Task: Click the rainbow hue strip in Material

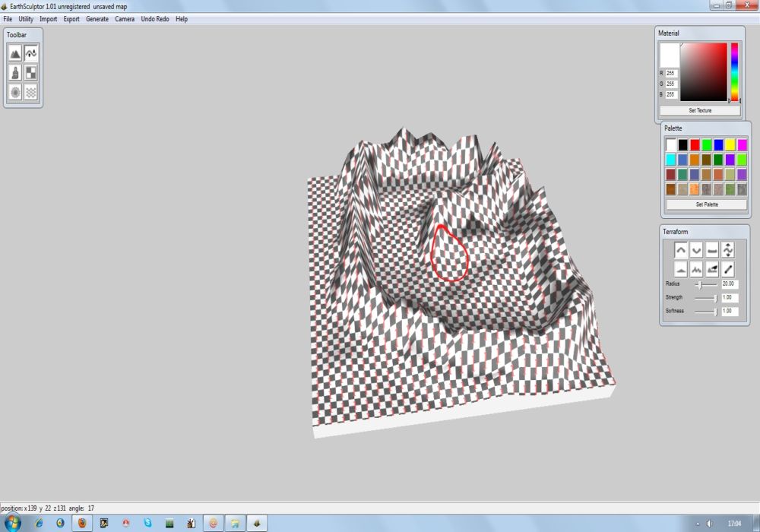Action: click(x=734, y=71)
